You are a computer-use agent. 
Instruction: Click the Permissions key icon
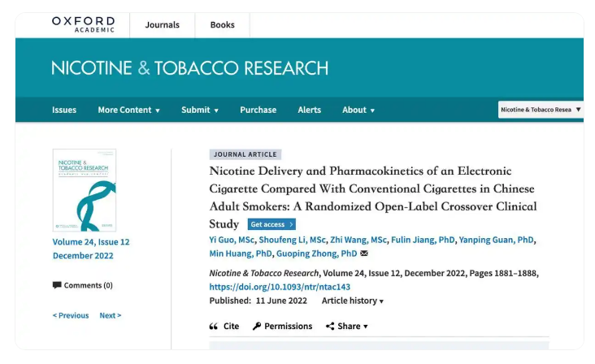257,327
